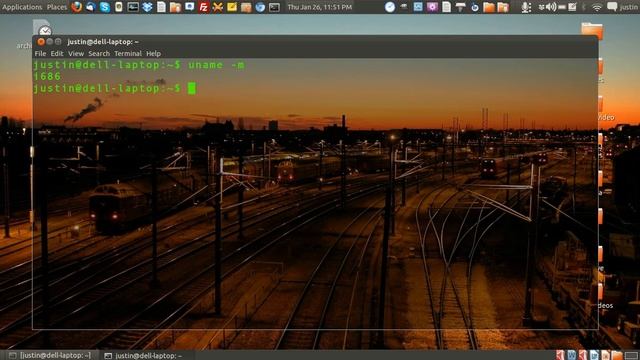Open the chat bubble launcher icon
The height and width of the screenshot is (360, 640).
[189, 7]
